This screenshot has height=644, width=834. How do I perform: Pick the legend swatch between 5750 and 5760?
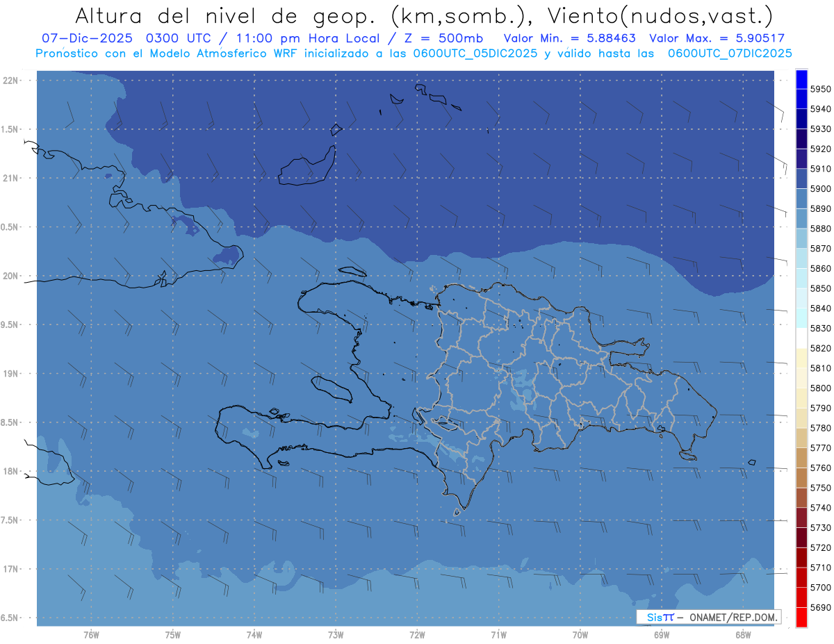pyautogui.click(x=801, y=478)
